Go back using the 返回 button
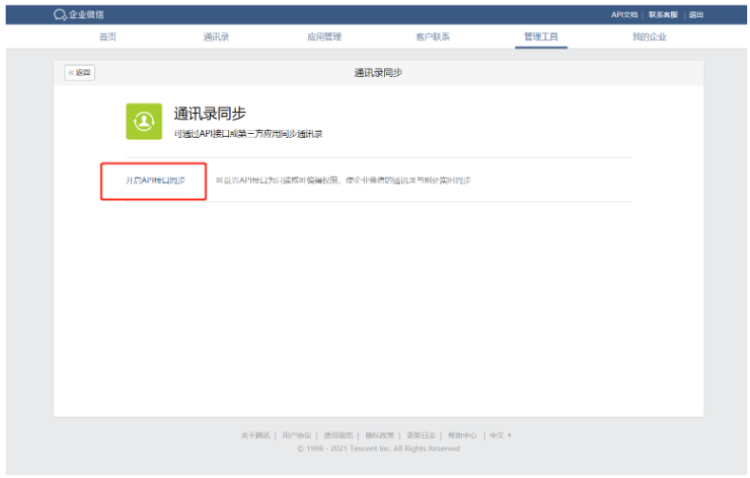This screenshot has width=750, height=478. pos(80,72)
